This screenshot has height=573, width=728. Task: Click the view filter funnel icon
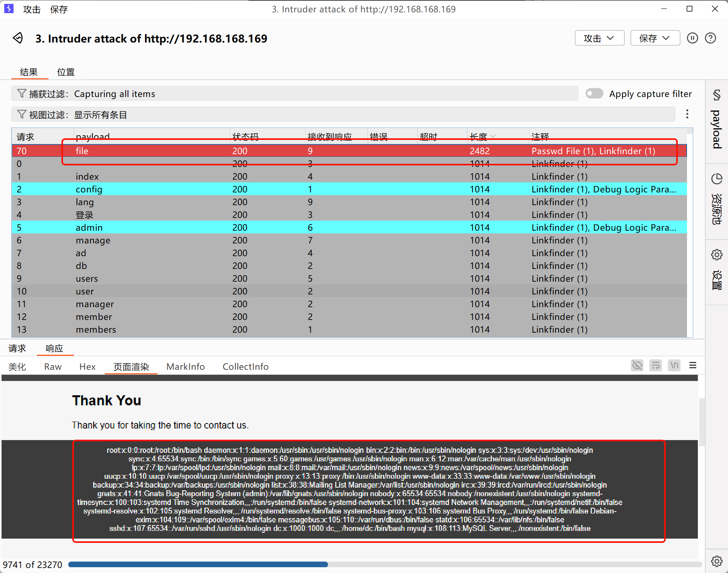click(22, 114)
